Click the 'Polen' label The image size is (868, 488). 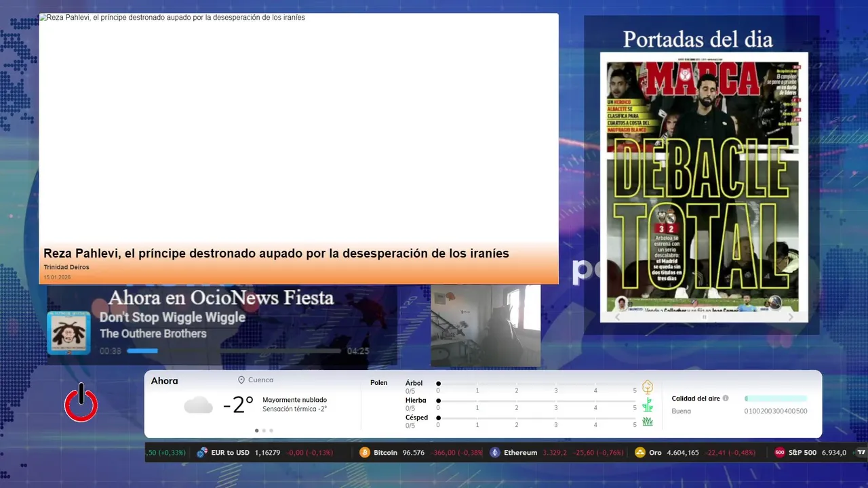tap(379, 383)
